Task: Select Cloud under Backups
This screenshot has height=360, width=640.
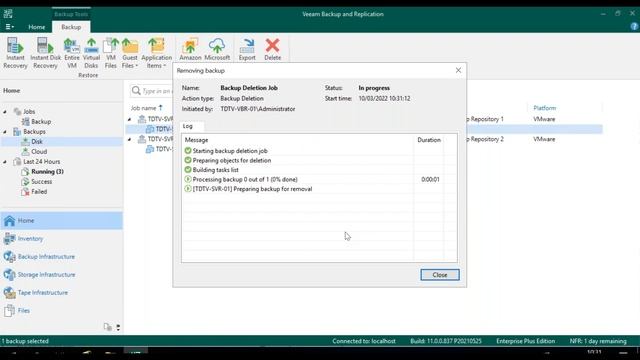Action: [x=39, y=151]
